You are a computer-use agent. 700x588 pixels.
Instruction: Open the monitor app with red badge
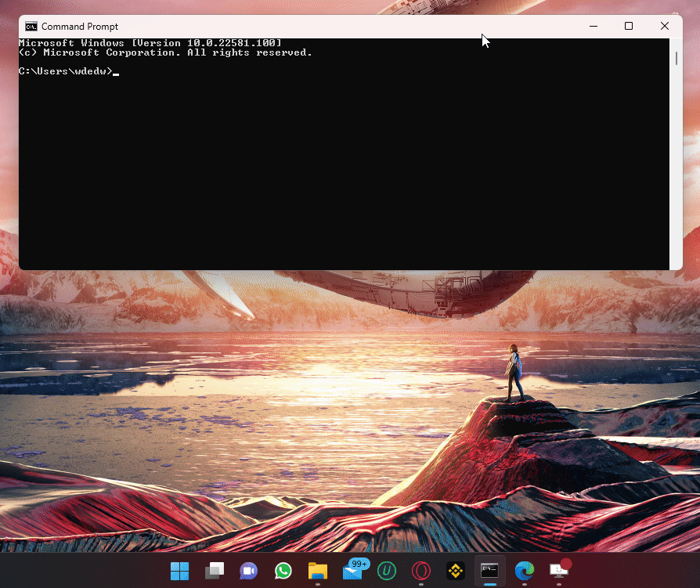tap(560, 569)
